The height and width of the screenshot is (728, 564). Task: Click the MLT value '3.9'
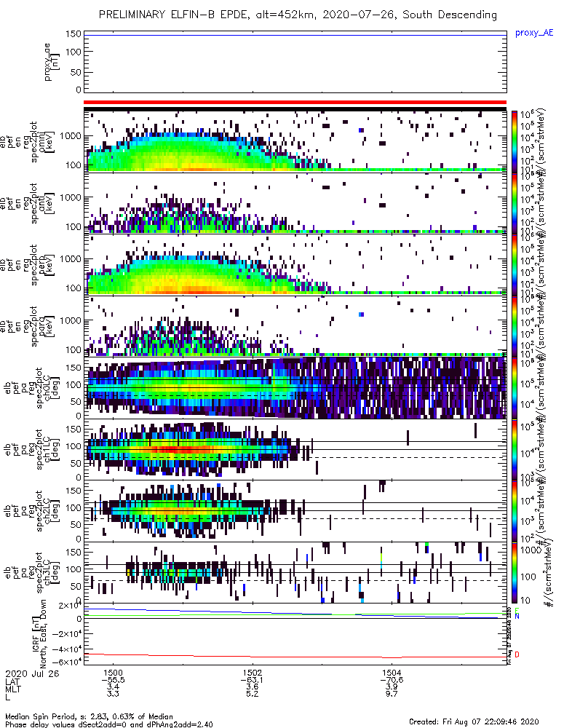tap(392, 687)
